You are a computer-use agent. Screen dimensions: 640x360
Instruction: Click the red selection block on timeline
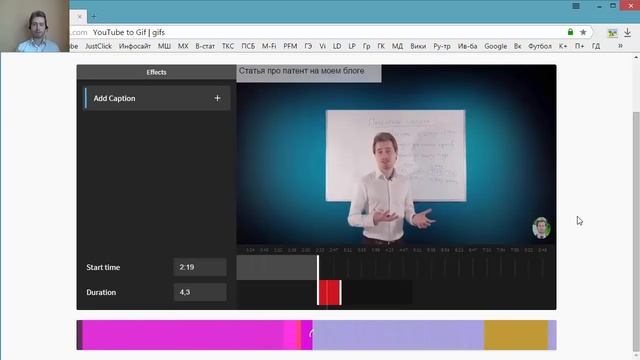point(329,292)
